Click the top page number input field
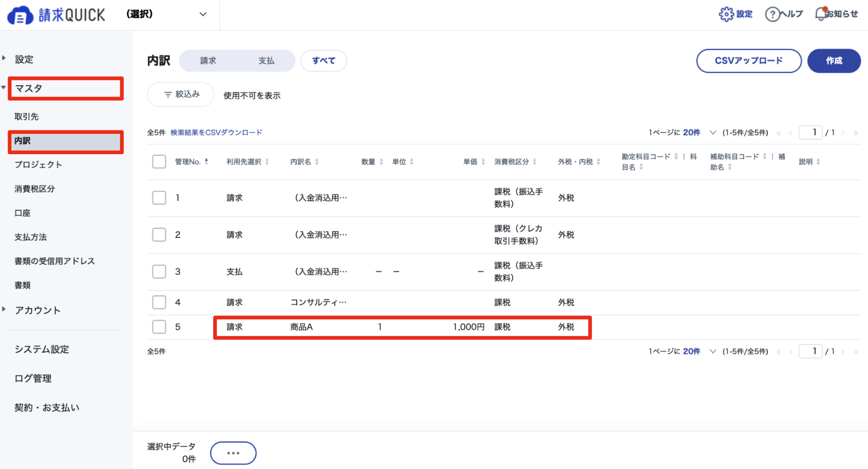The image size is (868, 469). (811, 132)
